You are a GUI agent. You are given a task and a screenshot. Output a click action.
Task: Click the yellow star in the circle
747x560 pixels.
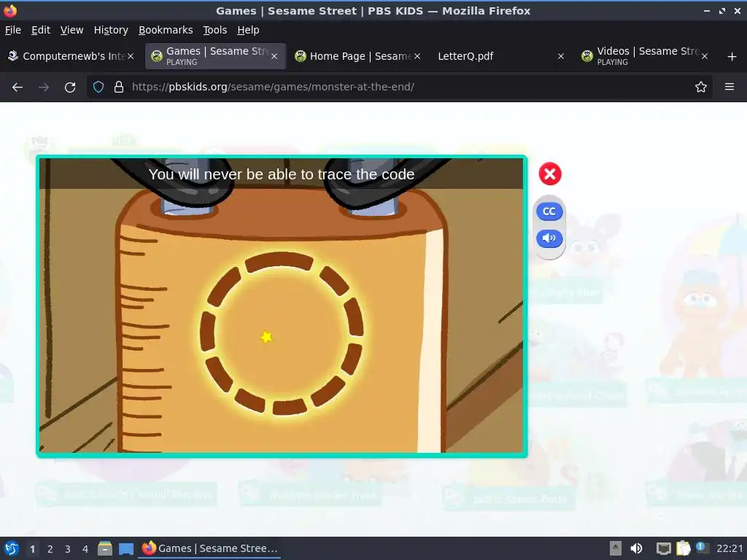267,337
